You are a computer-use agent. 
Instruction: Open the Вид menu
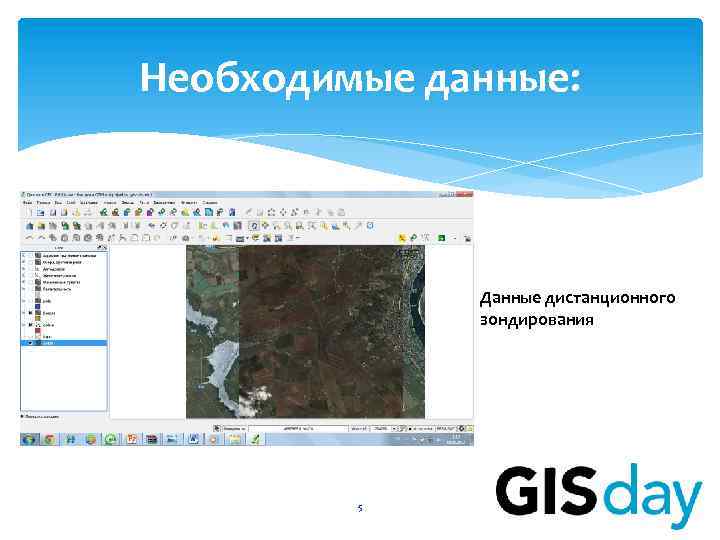[58, 202]
